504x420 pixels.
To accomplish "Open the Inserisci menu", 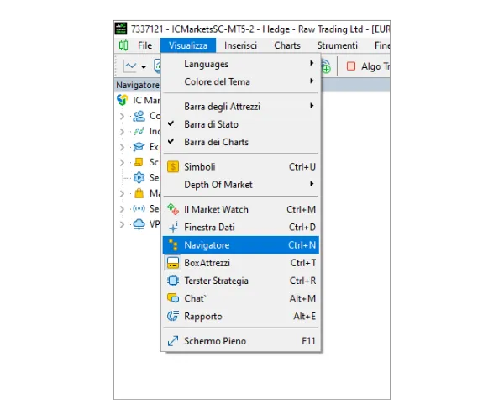I will tap(240, 45).
